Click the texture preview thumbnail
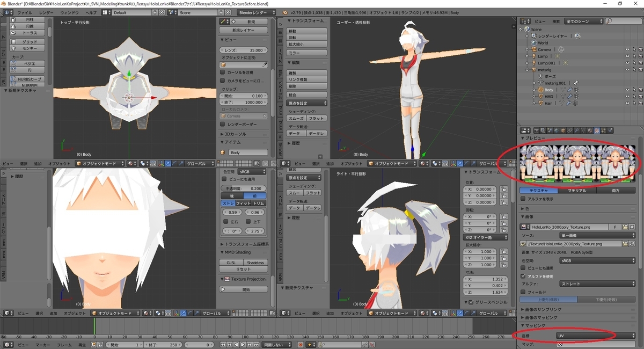The height and width of the screenshot is (349, 644). (x=577, y=163)
